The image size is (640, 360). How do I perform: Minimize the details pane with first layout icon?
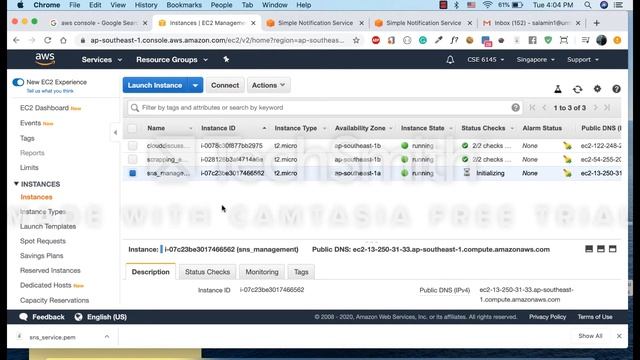click(589, 249)
